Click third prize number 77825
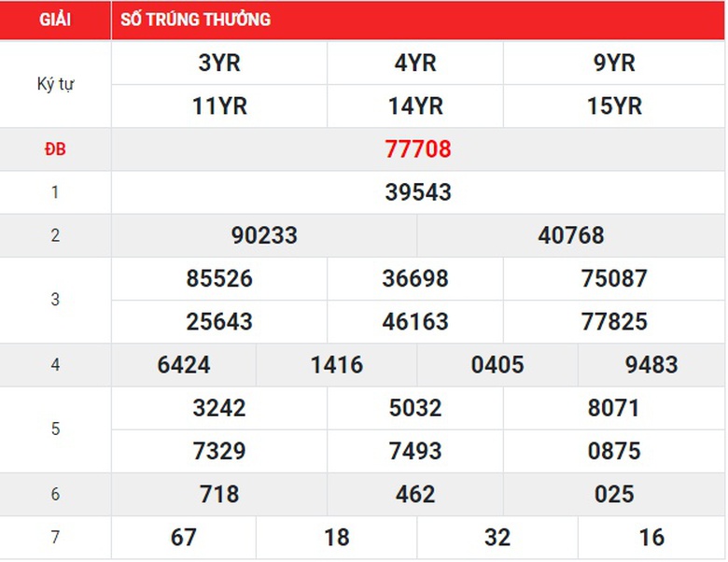The width and height of the screenshot is (728, 562). point(614,322)
